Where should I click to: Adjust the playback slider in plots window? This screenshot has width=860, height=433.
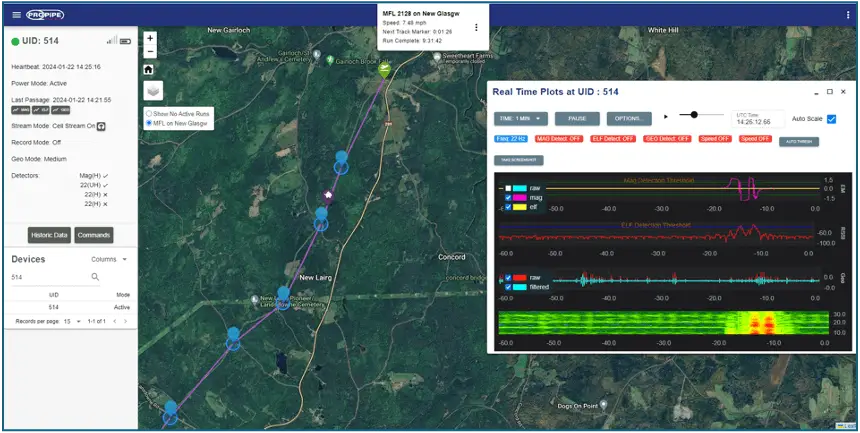coord(694,115)
